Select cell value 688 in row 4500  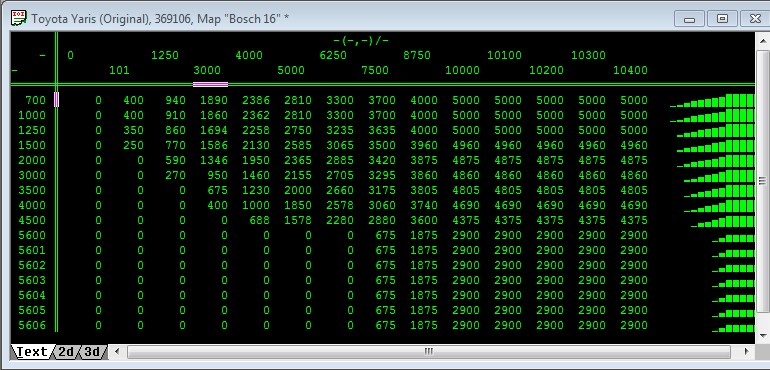tap(259, 220)
